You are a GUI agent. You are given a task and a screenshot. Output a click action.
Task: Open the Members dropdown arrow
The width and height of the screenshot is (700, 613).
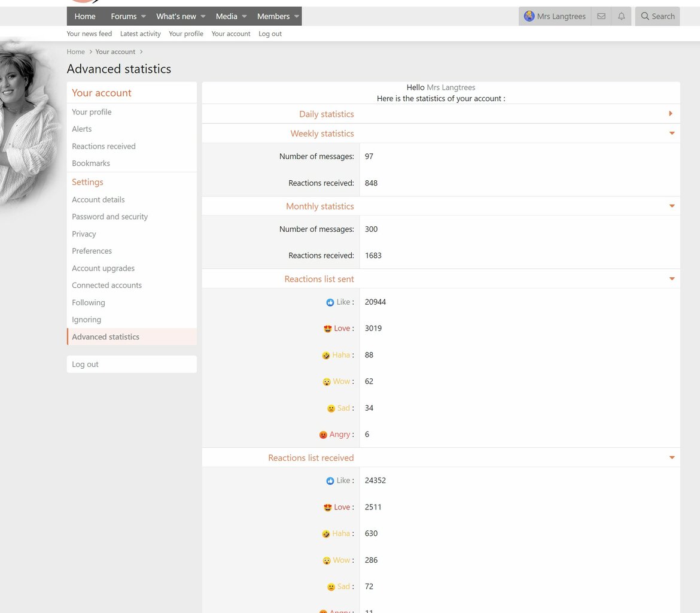coord(296,17)
